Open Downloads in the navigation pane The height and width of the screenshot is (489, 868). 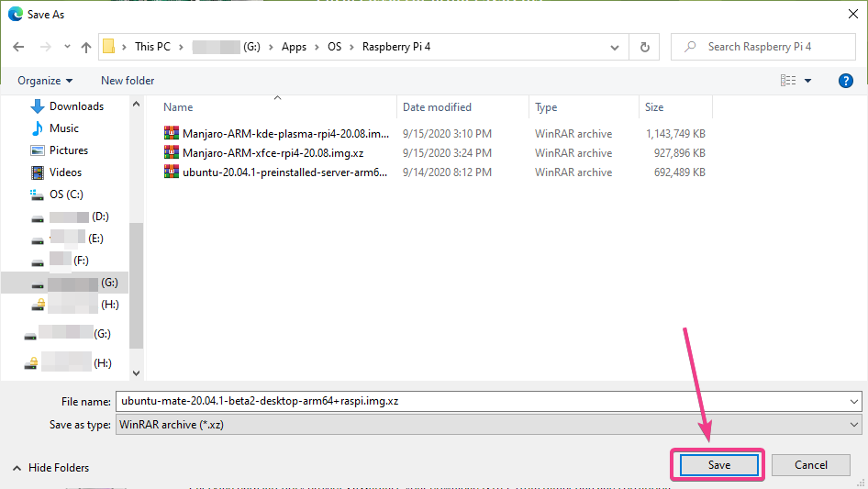pos(76,106)
